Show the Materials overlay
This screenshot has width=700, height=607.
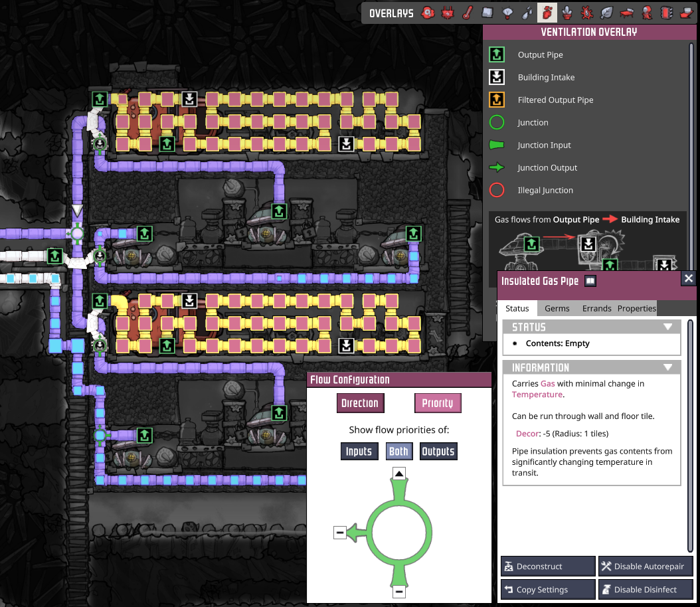click(x=487, y=13)
